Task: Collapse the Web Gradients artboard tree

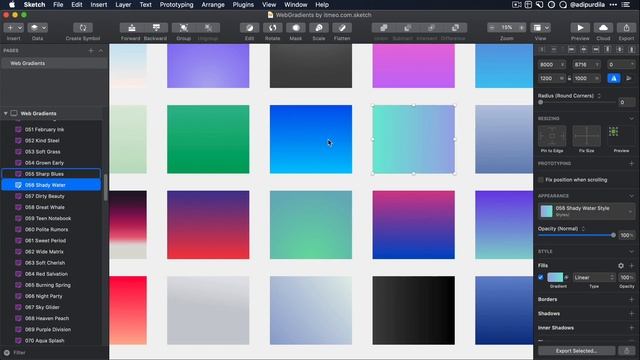Action: click(x=6, y=113)
